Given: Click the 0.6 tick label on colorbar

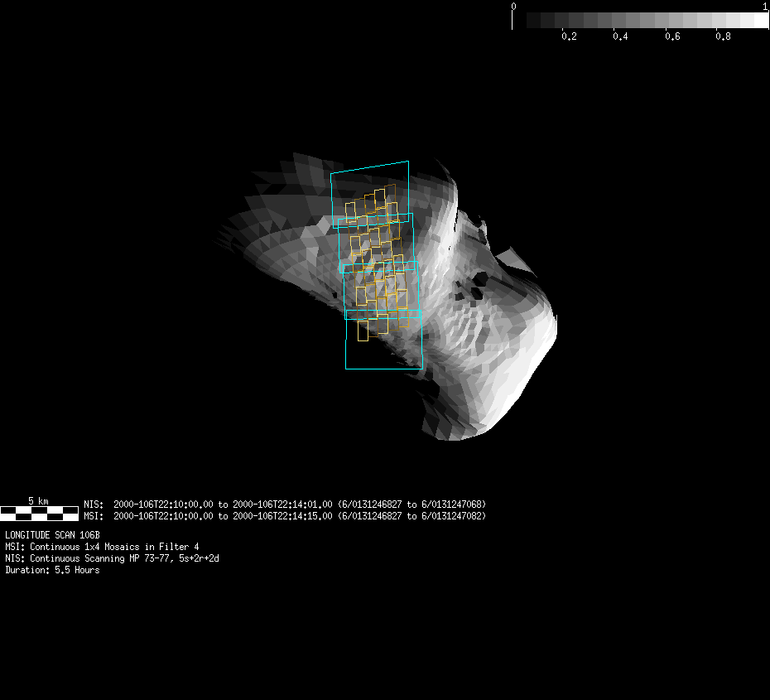Looking at the screenshot, I should coord(671,37).
